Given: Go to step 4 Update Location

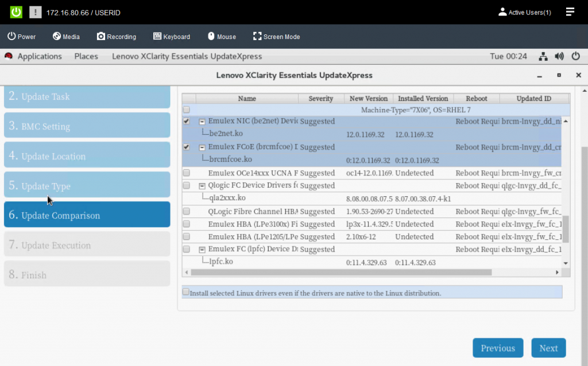Looking at the screenshot, I should pos(87,155).
